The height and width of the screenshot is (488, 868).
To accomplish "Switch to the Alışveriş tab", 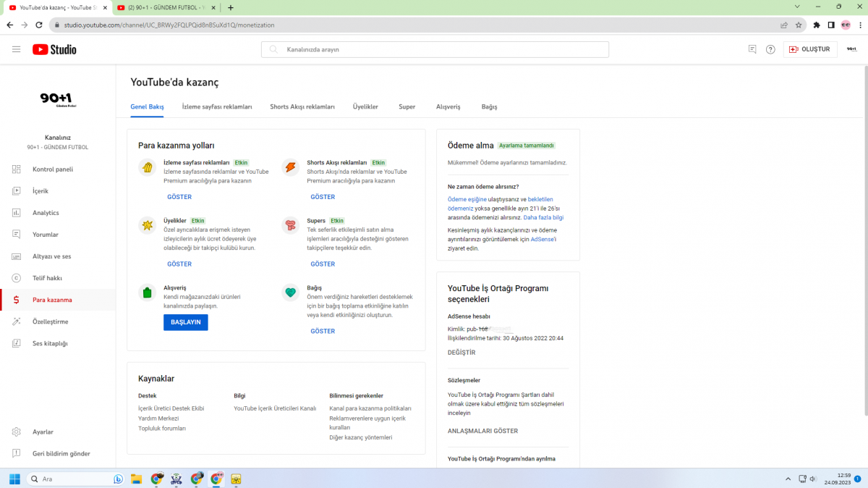I will point(448,106).
